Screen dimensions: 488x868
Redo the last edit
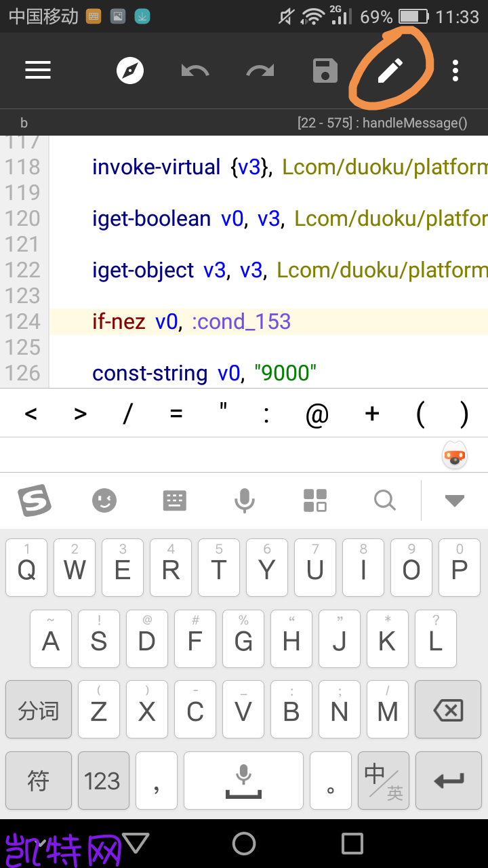(x=260, y=71)
